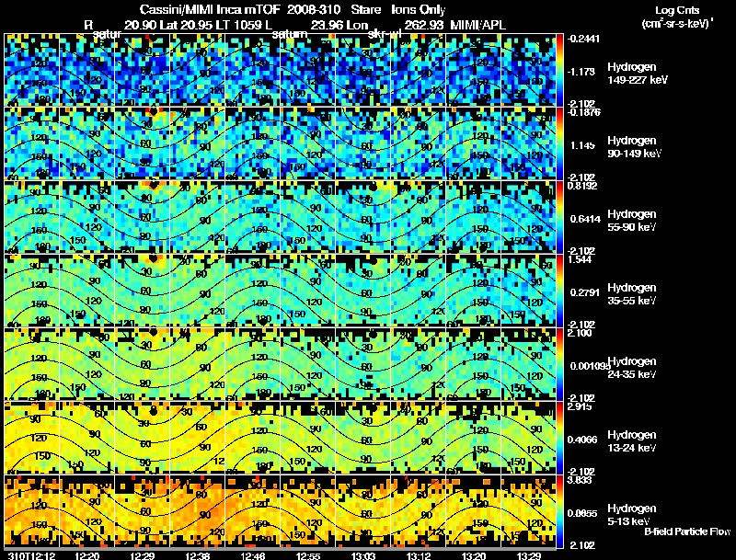Open the 5-13 keV image at 12:38

pyautogui.click(x=198, y=511)
